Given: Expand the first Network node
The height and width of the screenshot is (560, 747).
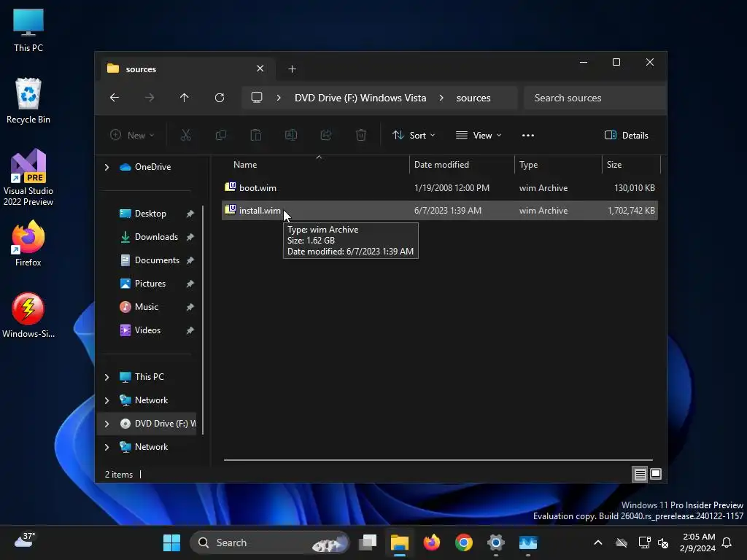Looking at the screenshot, I should pyautogui.click(x=107, y=400).
